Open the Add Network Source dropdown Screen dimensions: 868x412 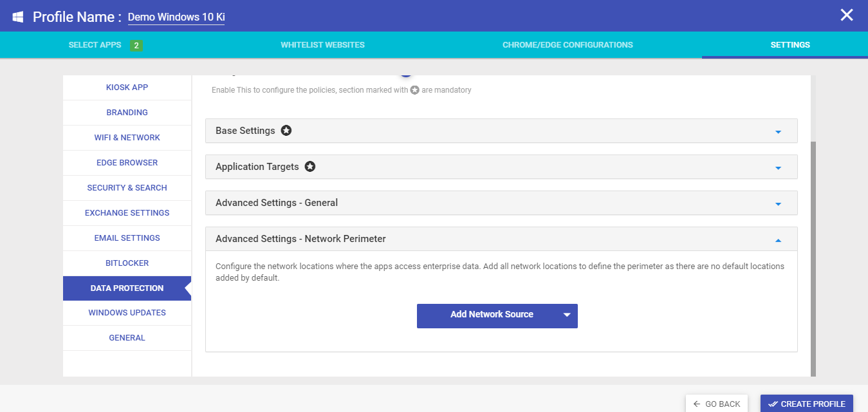[x=497, y=316]
